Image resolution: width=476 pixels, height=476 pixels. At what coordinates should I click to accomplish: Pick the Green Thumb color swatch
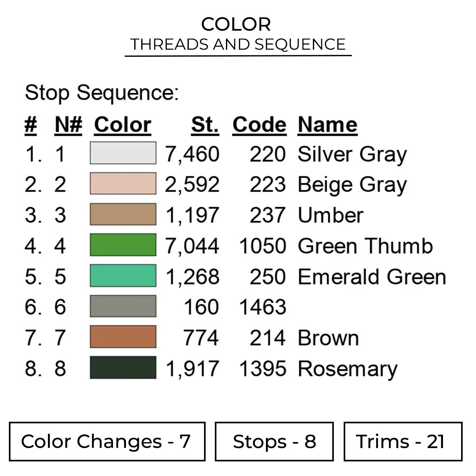(x=123, y=245)
